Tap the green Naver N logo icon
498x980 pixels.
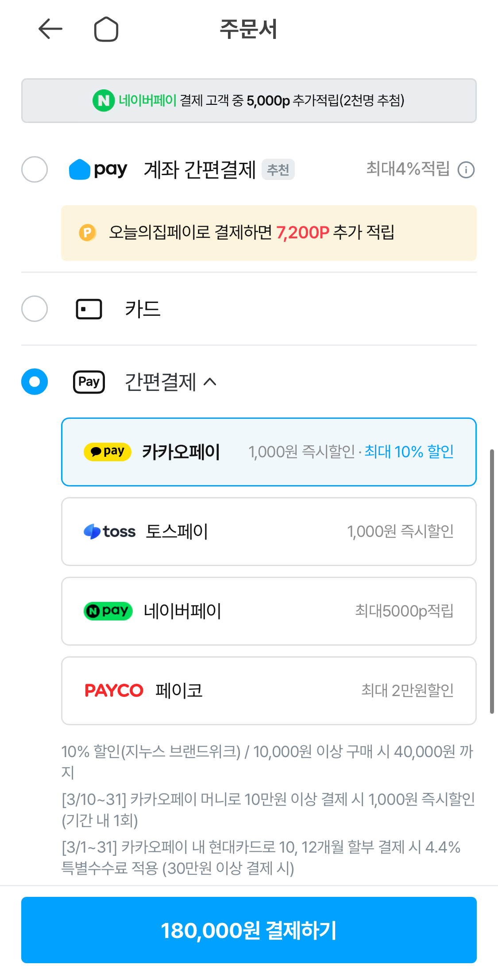104,101
